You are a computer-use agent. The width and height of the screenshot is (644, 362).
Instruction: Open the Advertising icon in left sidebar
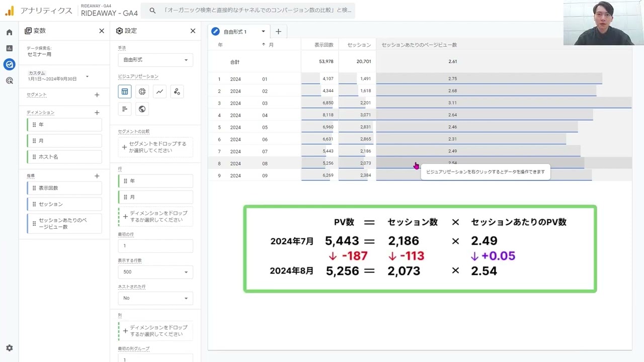tap(9, 80)
